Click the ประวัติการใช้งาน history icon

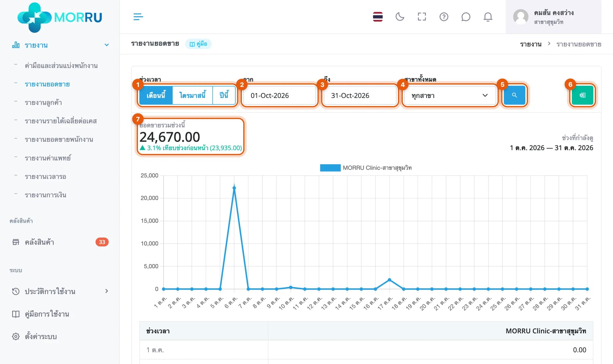(x=16, y=291)
